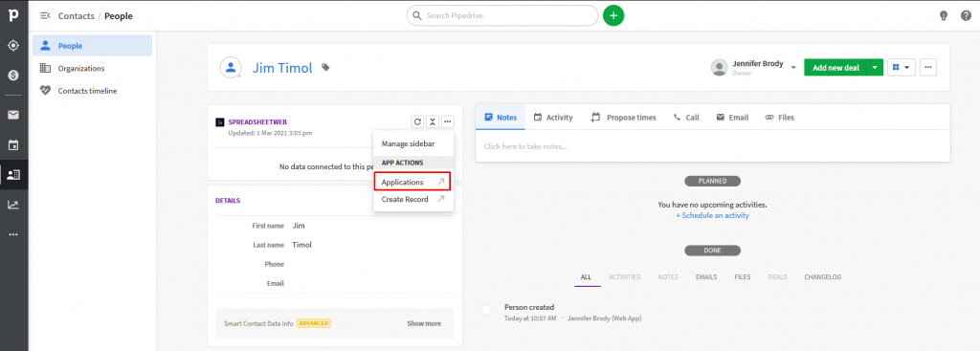Screen dimensions: 980x351
Task: Open the owner dropdown arrow by Jennifer Brody
Action: (793, 68)
